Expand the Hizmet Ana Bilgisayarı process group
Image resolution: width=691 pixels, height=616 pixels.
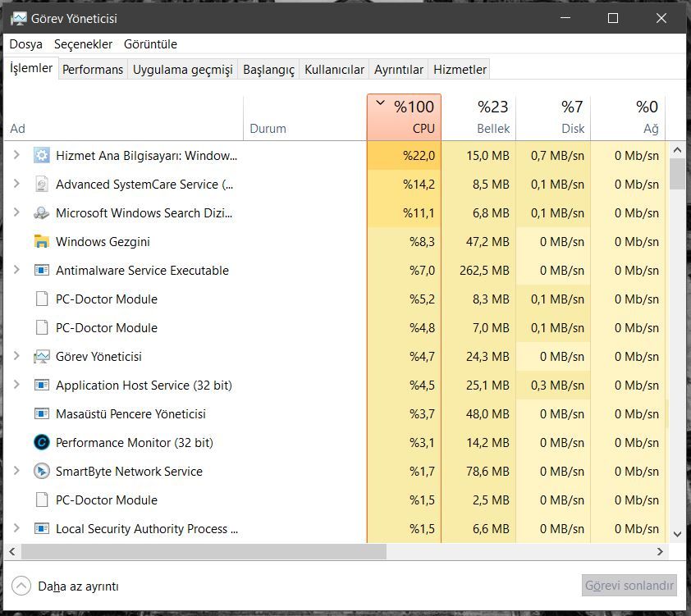click(16, 155)
